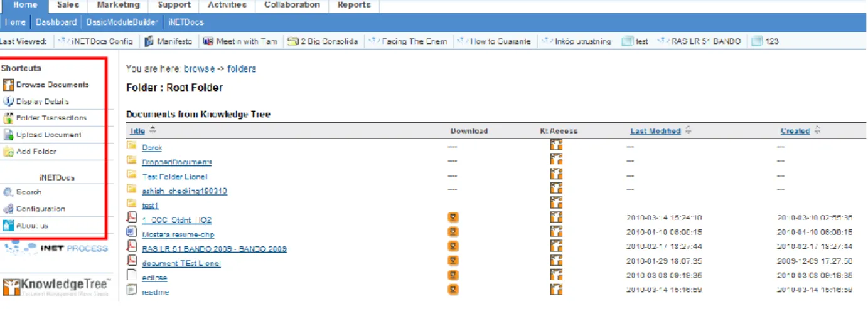Open Browse Documents shortcut icon
Viewport: 868px width, 309px height.
pyautogui.click(x=8, y=85)
